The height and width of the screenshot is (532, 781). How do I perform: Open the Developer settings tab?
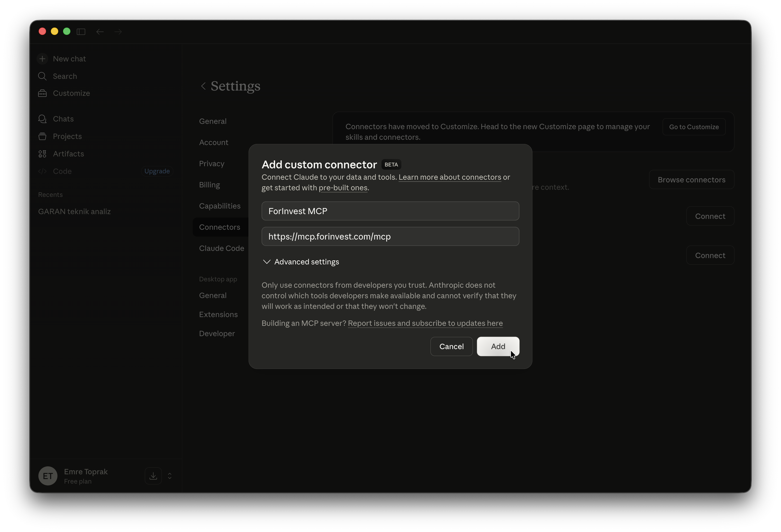pyautogui.click(x=217, y=334)
